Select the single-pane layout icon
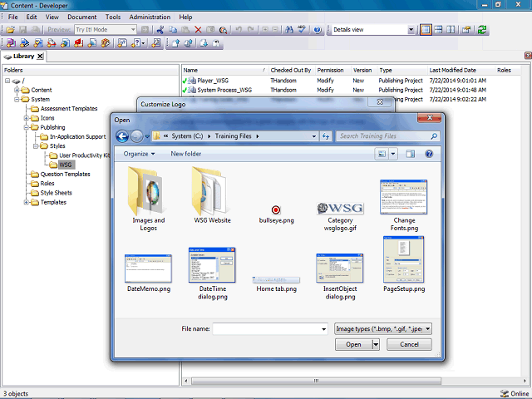 pos(426,30)
